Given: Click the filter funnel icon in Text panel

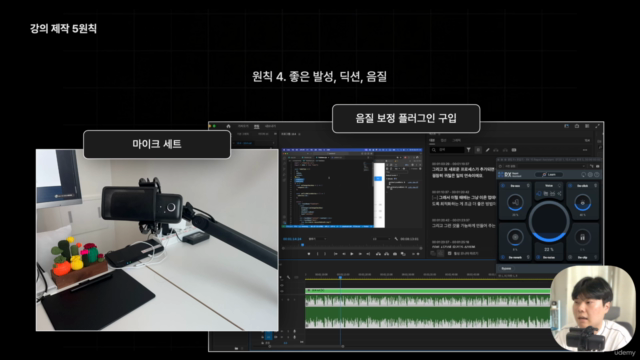Looking at the screenshot, I should click(469, 150).
